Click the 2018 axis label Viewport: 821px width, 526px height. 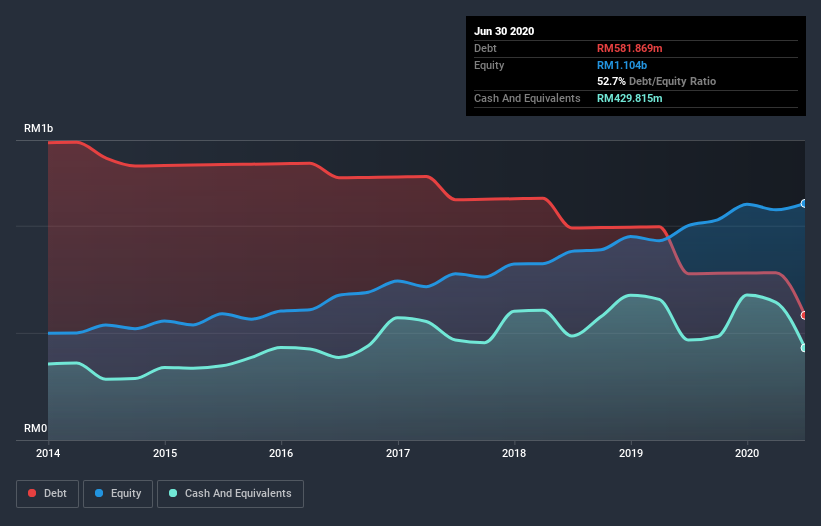[x=514, y=453]
